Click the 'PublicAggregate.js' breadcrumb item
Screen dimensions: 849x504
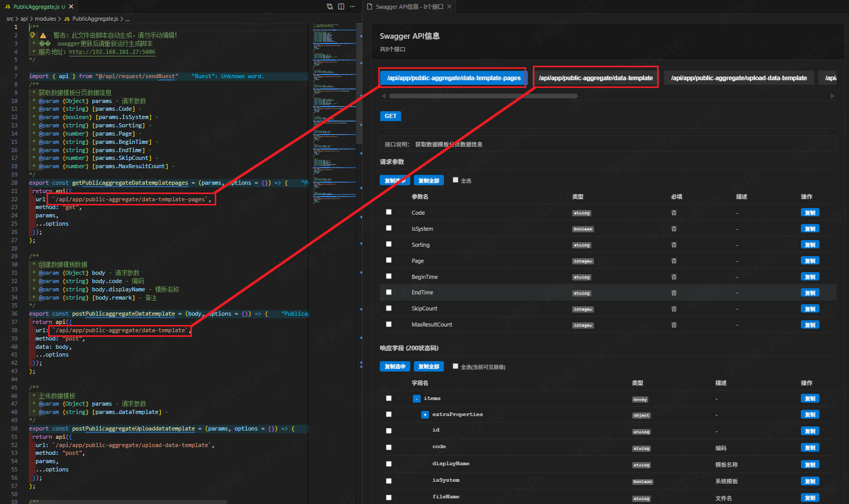pyautogui.click(x=95, y=19)
